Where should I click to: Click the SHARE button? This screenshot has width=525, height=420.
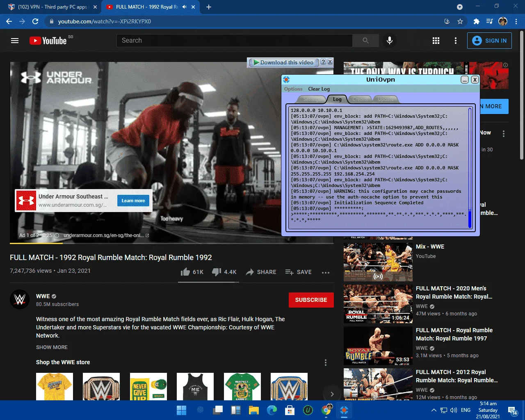click(261, 272)
